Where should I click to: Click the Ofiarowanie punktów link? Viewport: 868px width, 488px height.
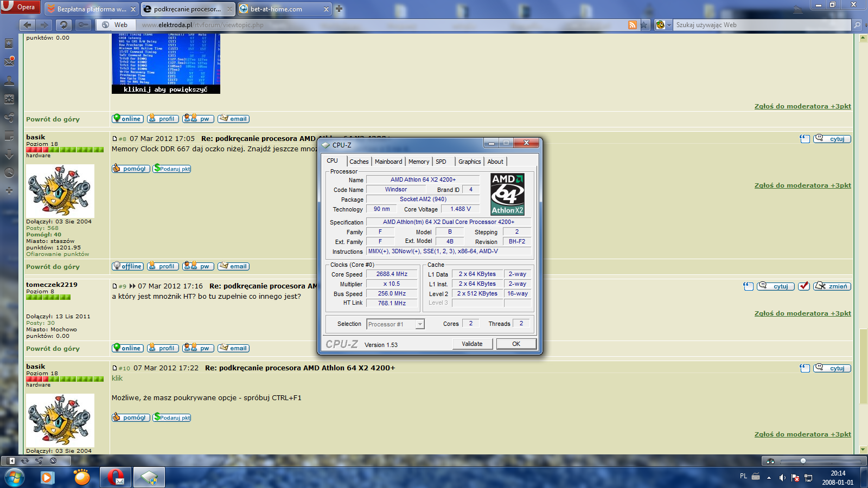[58, 254]
